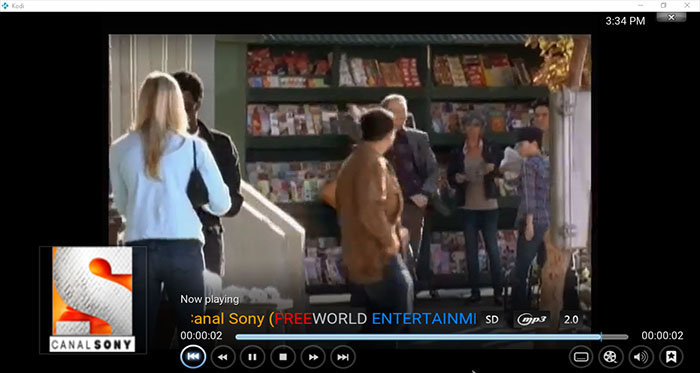Click the scrolling Canal Sony title text

click(329, 319)
